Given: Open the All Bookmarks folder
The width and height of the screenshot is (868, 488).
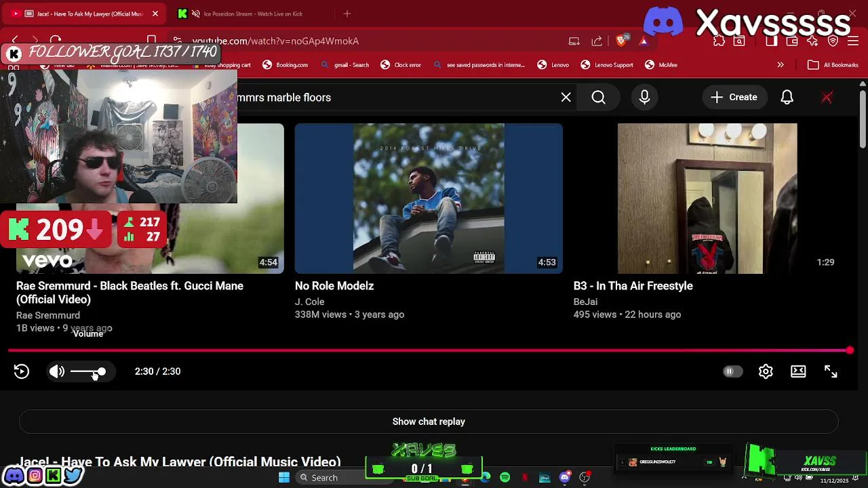Looking at the screenshot, I should tap(833, 65).
